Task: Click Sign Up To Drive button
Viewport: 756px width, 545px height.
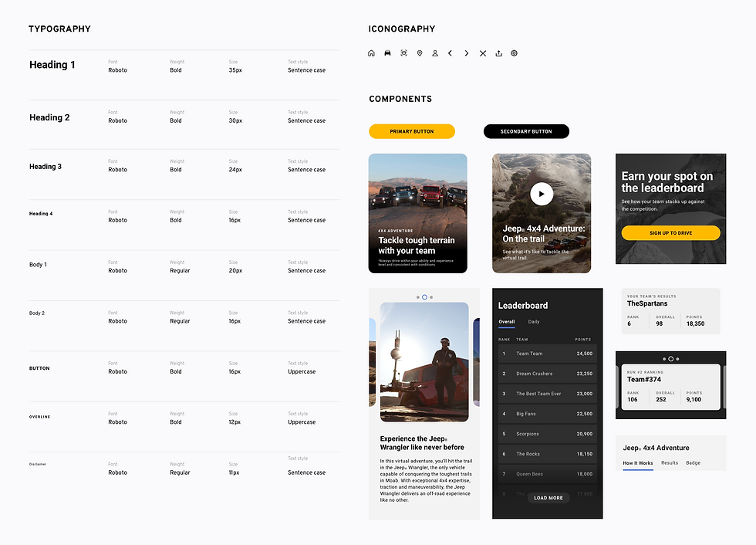Action: pos(670,233)
